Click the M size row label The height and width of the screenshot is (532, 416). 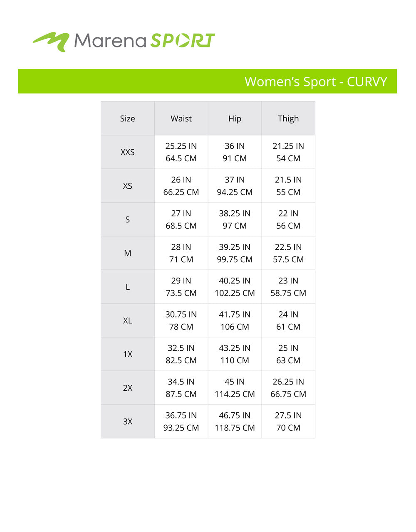pyautogui.click(x=127, y=253)
